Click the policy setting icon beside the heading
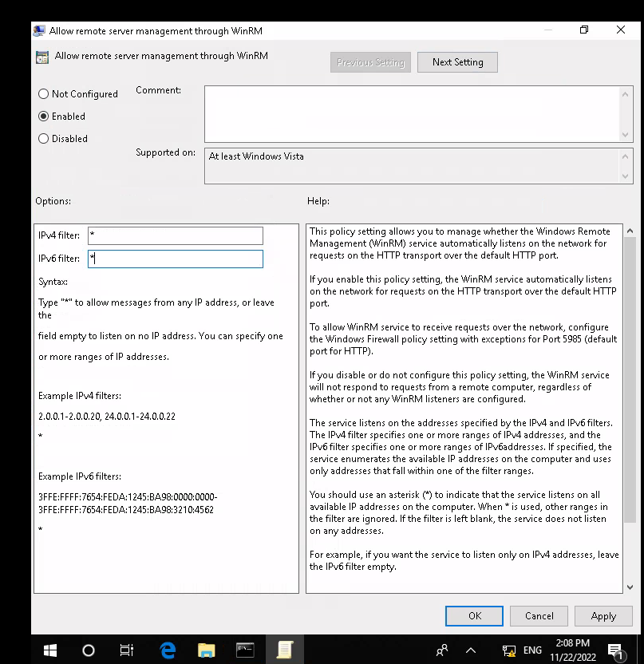 click(42, 57)
